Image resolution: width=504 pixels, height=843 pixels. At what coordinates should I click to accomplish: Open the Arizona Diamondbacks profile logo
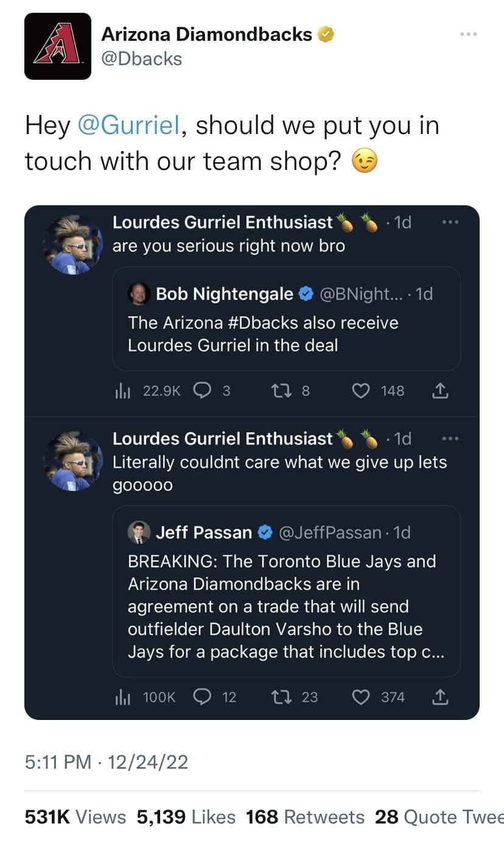tap(58, 46)
